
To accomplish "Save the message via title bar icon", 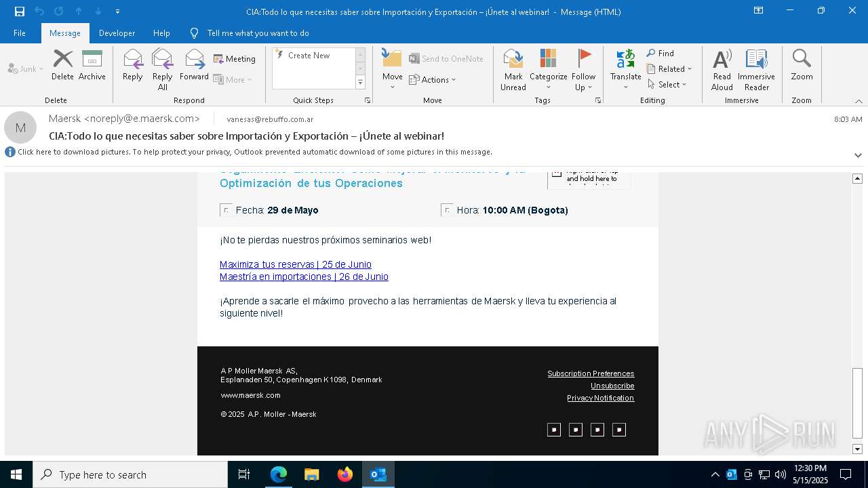I will click(19, 11).
